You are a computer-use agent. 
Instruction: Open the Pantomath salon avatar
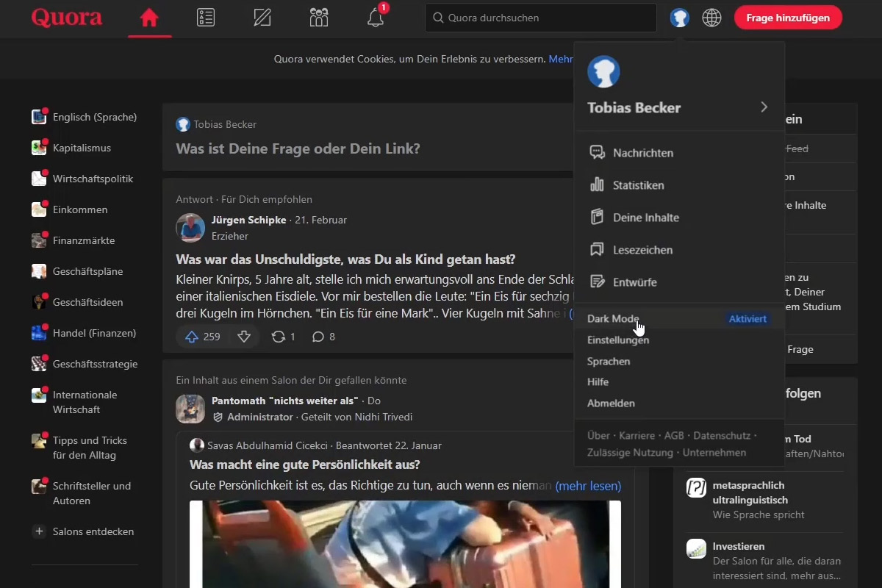tap(190, 409)
